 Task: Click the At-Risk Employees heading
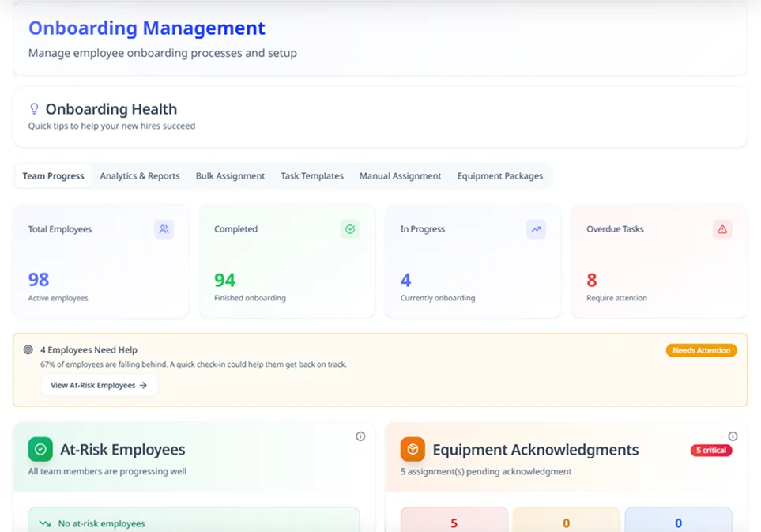[122, 450]
